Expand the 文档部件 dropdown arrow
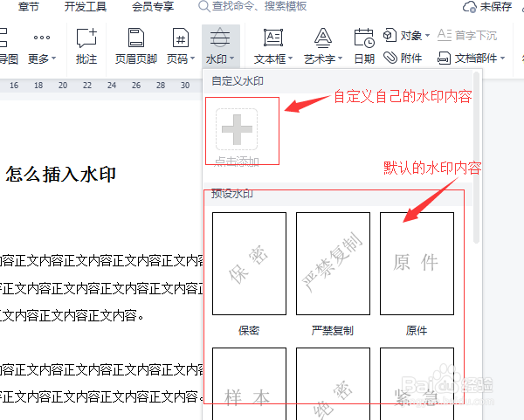524x420 pixels. click(x=503, y=59)
